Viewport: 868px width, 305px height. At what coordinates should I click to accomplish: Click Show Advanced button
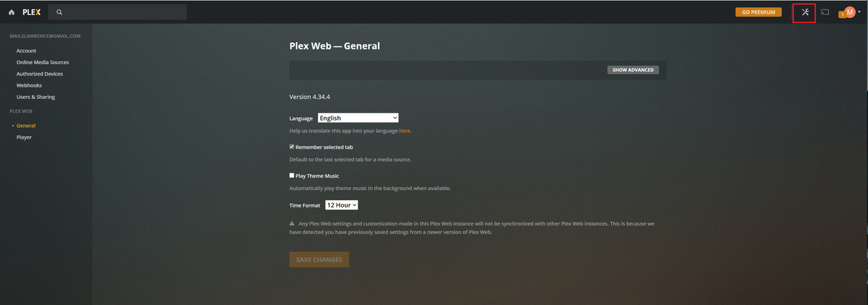[634, 71]
